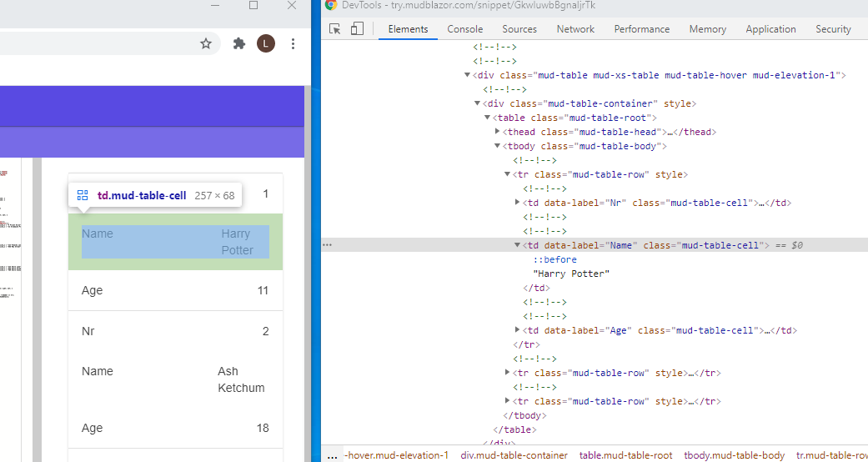This screenshot has width=868, height=462.
Task: Open the Memory tab
Action: pos(707,29)
